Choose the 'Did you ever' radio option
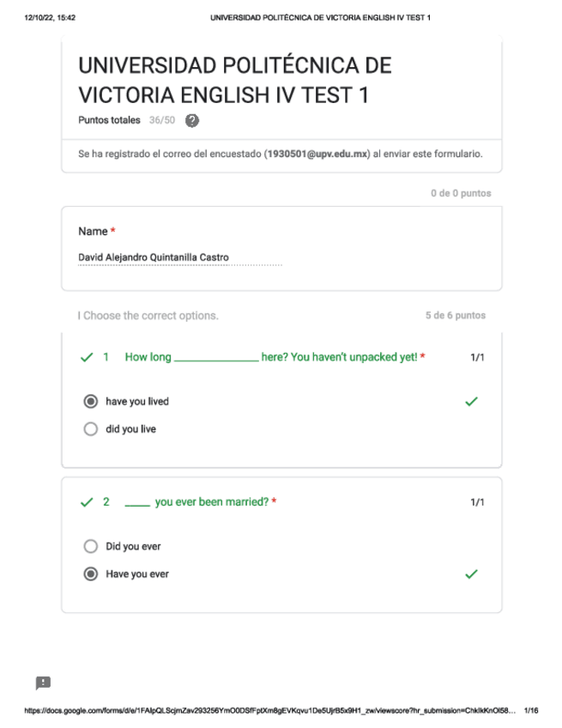 pyautogui.click(x=91, y=546)
